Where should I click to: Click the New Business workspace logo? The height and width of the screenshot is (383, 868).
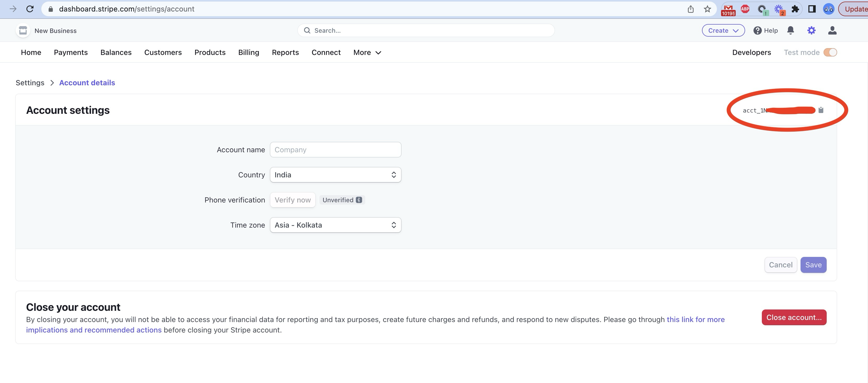(22, 30)
